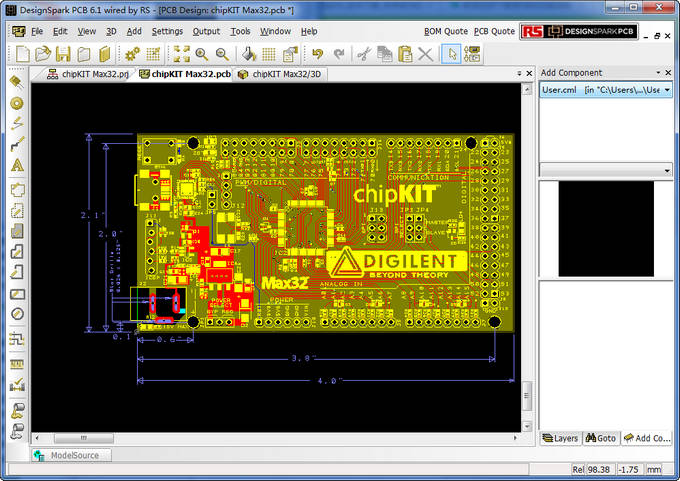Click the New document icon

pos(21,53)
